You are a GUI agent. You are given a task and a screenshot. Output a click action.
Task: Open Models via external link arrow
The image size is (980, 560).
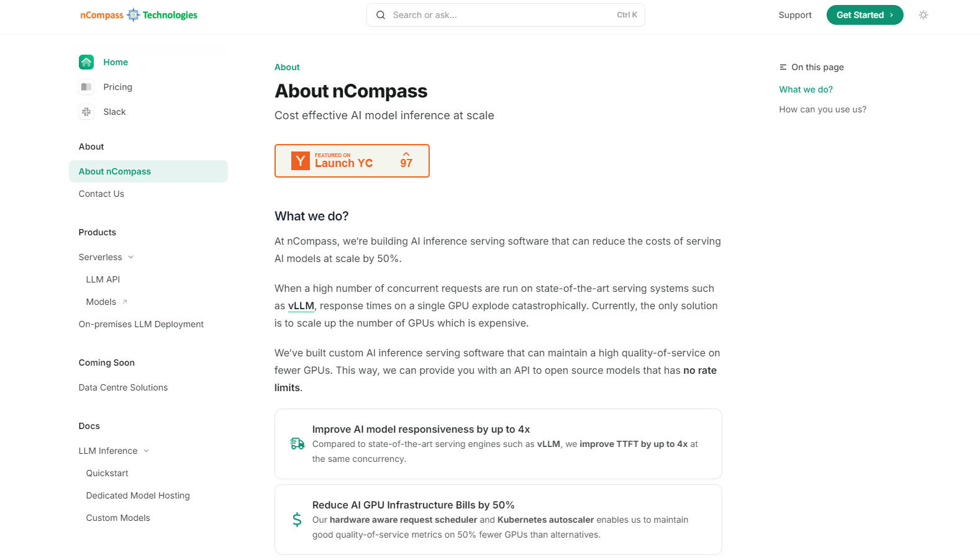tap(124, 301)
